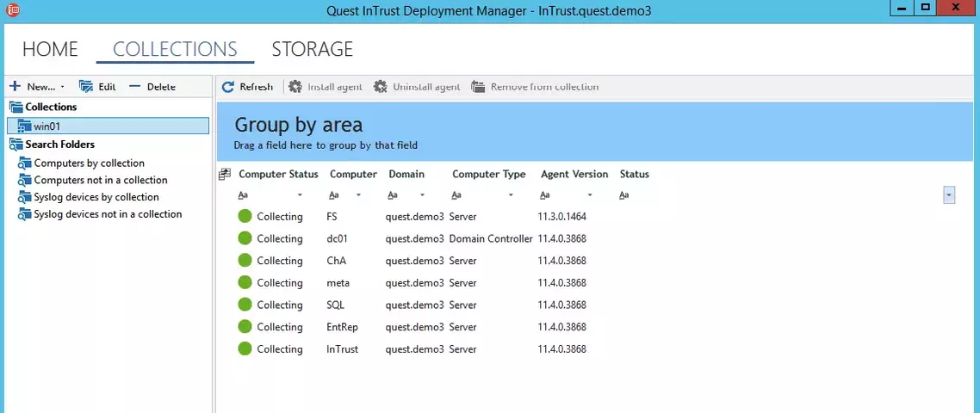Click the green status icon for meta
The image size is (980, 413).
[245, 283]
